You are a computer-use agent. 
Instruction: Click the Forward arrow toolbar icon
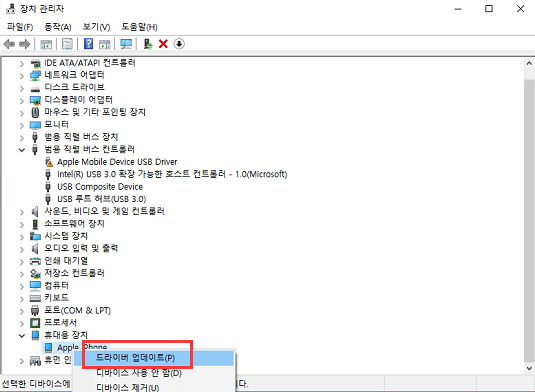click(x=25, y=44)
